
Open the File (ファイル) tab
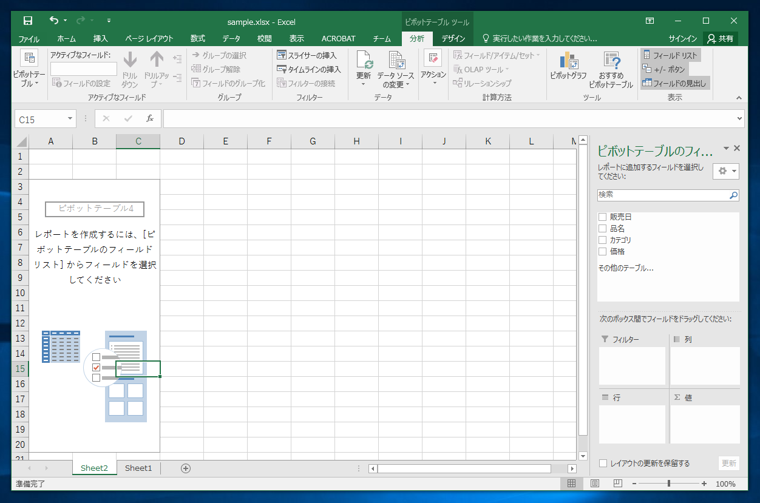coord(29,39)
